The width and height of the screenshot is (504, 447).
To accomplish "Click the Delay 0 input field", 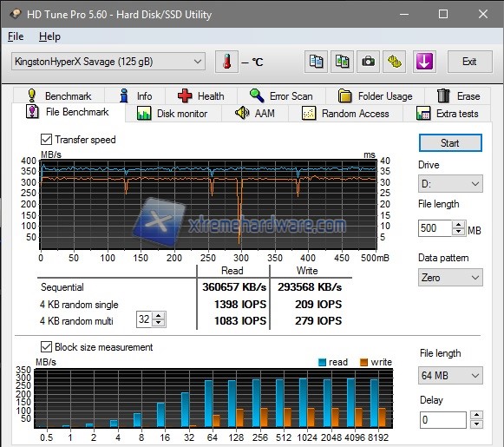I will [x=443, y=420].
